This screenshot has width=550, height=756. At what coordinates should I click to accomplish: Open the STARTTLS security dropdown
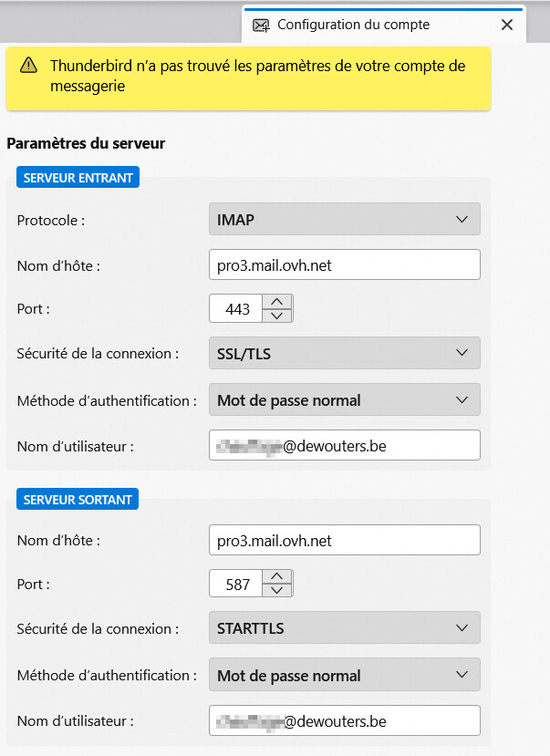click(345, 627)
